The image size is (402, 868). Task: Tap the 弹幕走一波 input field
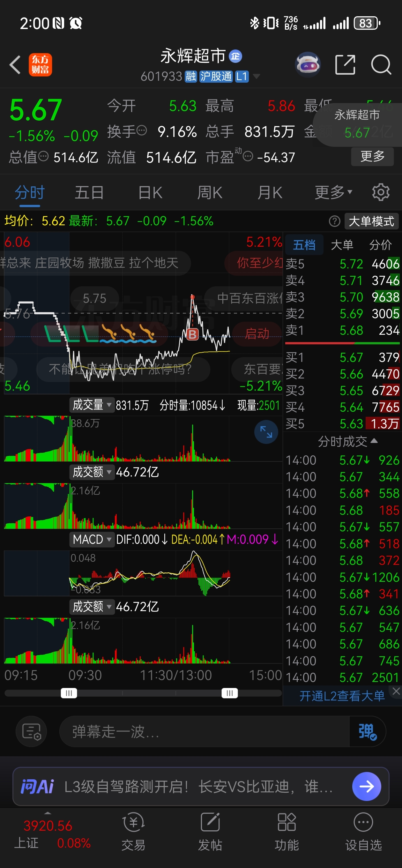pyautogui.click(x=204, y=731)
